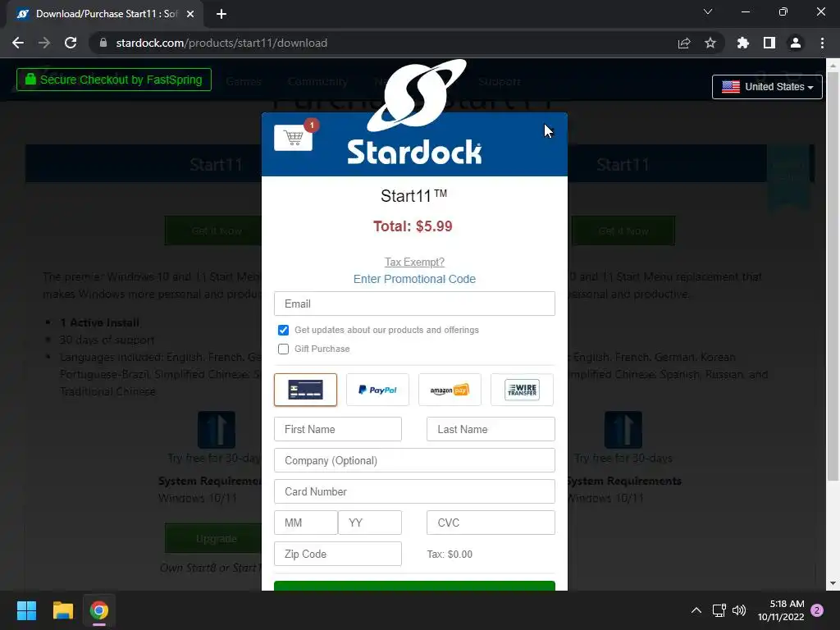
Task: Bookmark this page with the star
Action: click(710, 43)
